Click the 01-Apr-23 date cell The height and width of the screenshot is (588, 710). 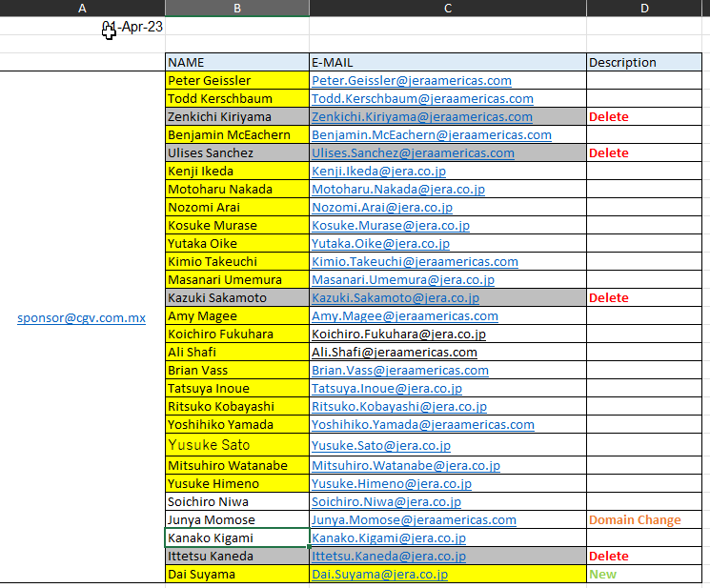[82, 27]
